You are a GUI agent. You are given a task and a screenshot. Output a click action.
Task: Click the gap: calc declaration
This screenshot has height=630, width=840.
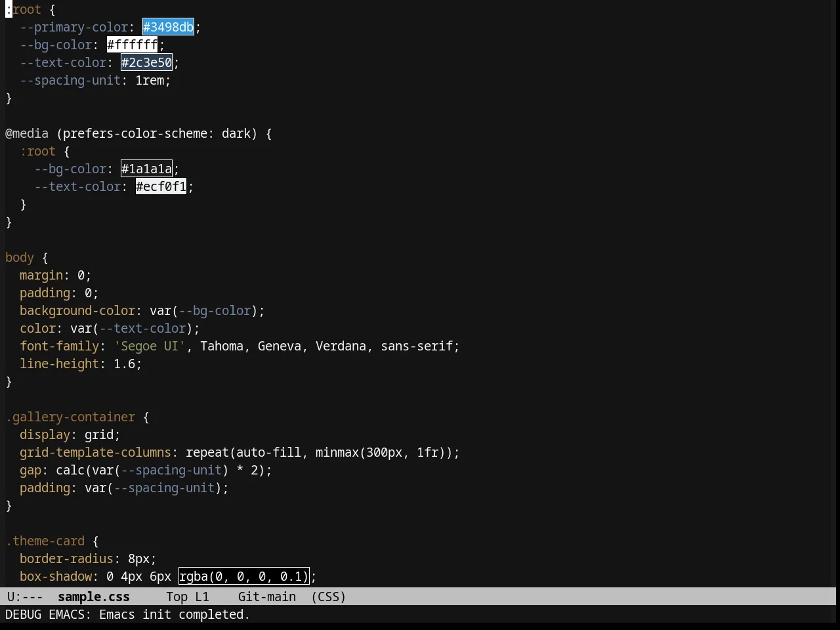(146, 470)
